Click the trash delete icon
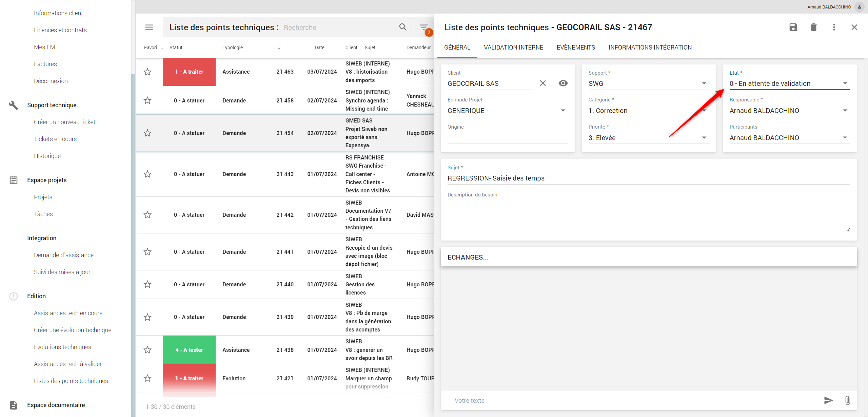This screenshot has height=417, width=868. pos(813,27)
